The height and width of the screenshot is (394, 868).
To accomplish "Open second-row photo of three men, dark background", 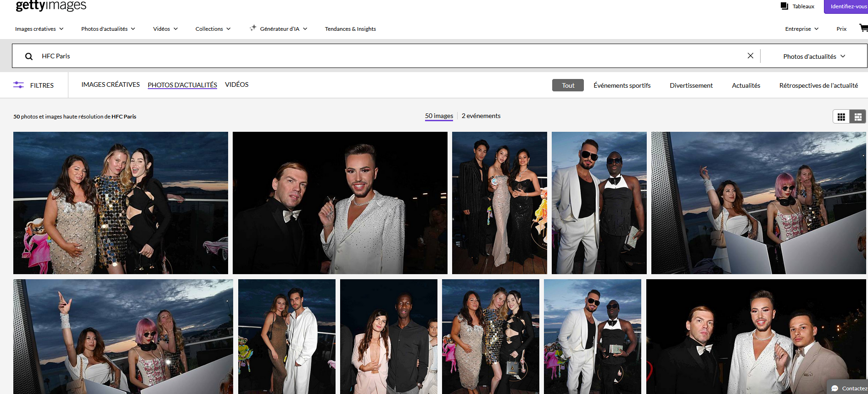I will click(756, 337).
